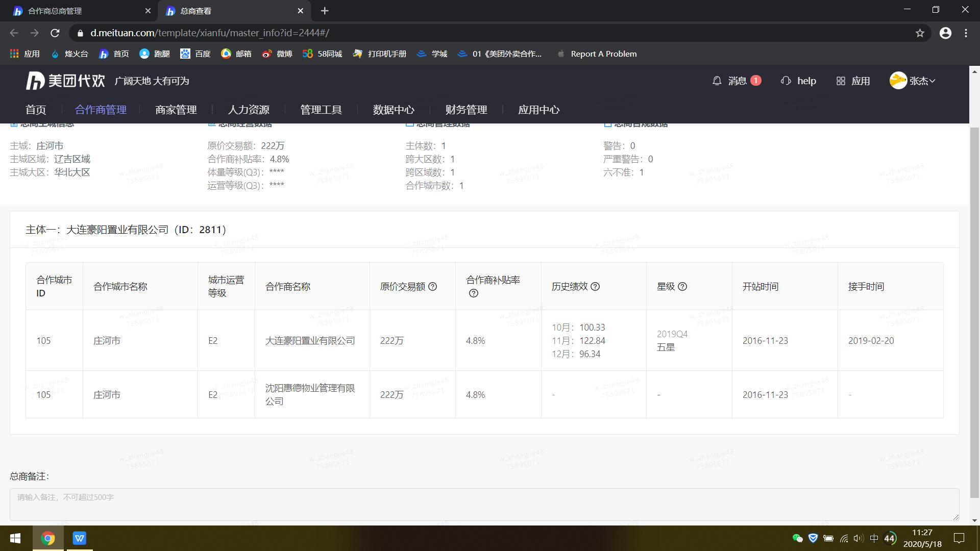Open the 微博 bookmark icon
This screenshot has height=551, width=980.
[x=266, y=54]
